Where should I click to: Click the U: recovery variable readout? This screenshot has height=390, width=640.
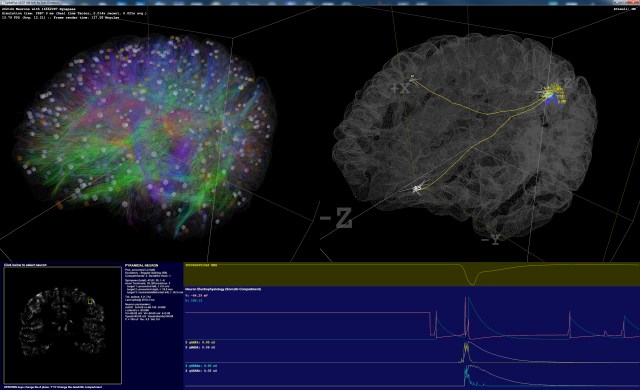(194, 300)
